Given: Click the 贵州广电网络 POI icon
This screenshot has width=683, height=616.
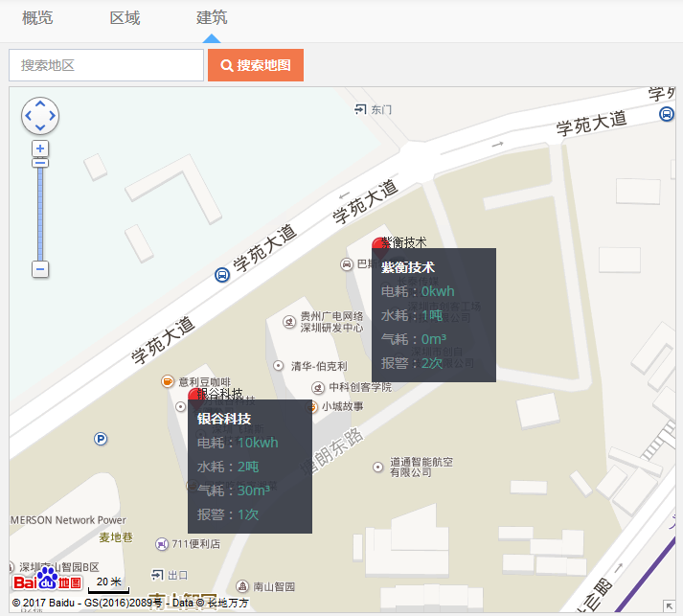Looking at the screenshot, I should point(289,322).
